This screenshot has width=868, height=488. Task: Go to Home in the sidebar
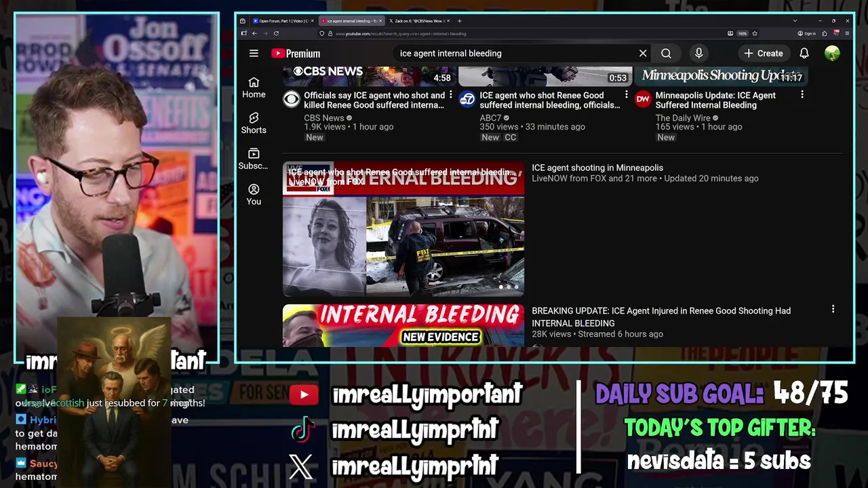coord(254,88)
